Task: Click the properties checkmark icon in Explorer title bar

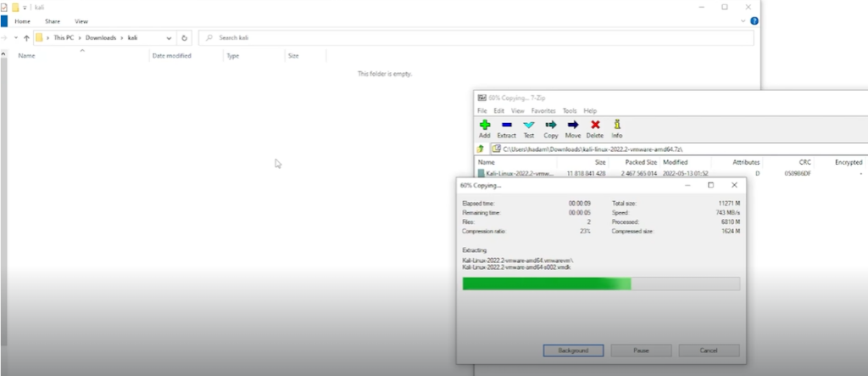Action: (x=4, y=7)
